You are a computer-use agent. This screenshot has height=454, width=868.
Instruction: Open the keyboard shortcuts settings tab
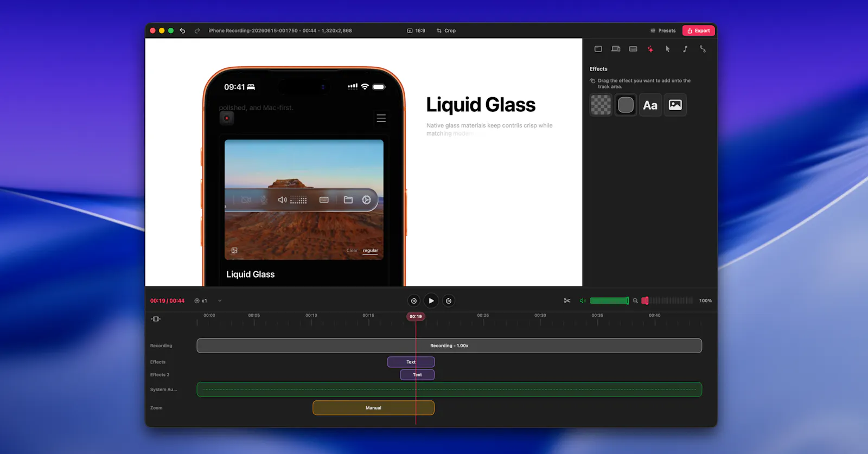coord(633,49)
